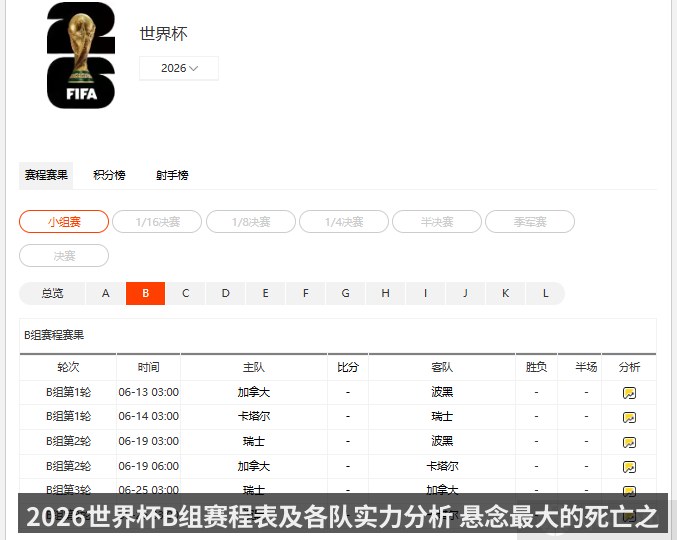Choose group E tab

266,294
